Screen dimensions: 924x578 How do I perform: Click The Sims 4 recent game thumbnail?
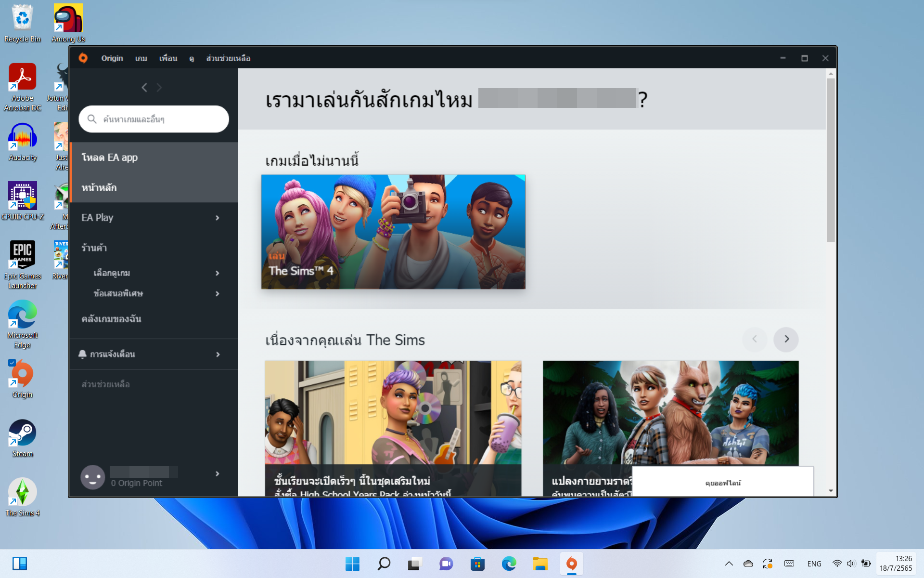point(393,232)
